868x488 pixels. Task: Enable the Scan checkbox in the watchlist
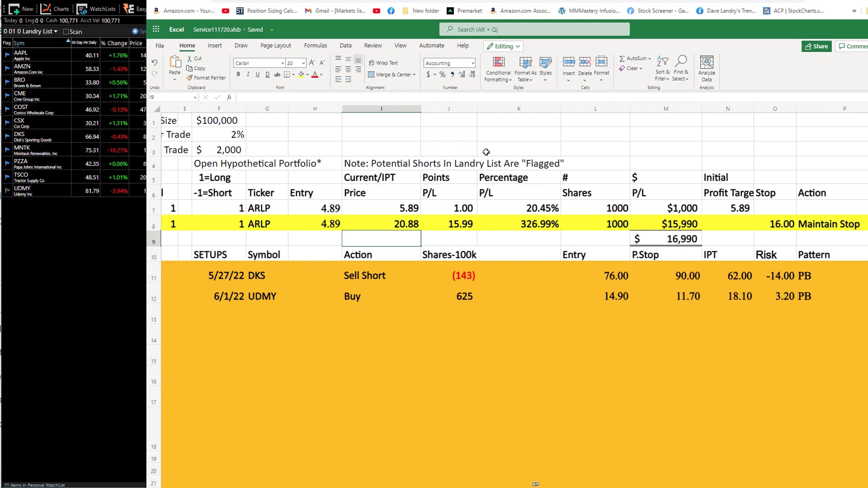[66, 32]
